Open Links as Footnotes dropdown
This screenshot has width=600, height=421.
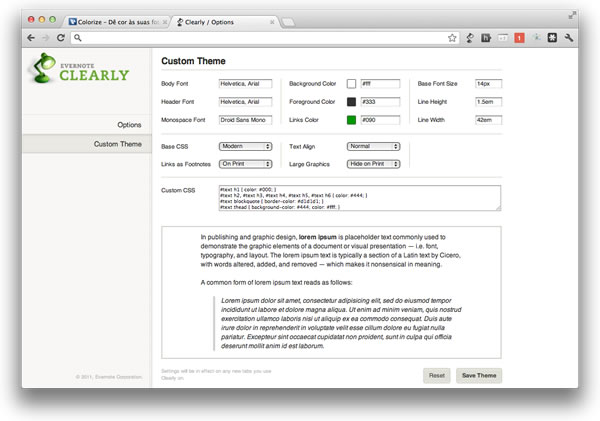click(x=245, y=164)
